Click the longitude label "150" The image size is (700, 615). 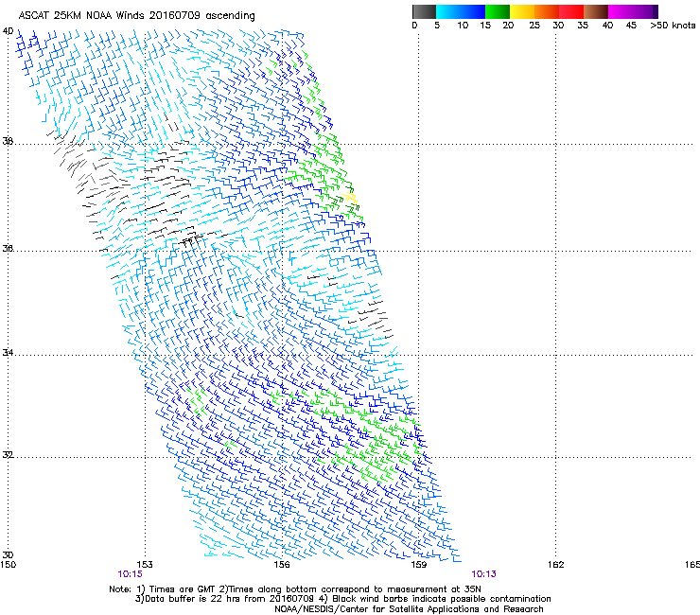[9, 565]
